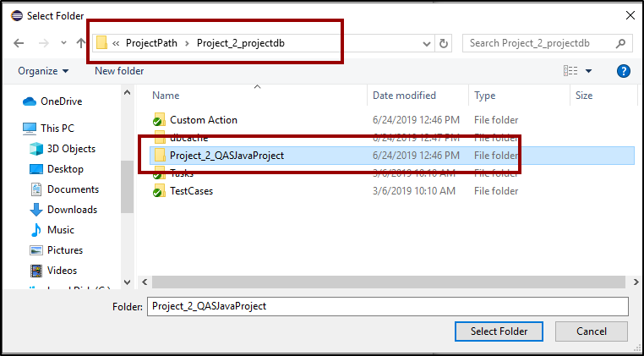Screen dimensions: 644x356
Task: Select the TestCases folder
Action: [x=191, y=191]
